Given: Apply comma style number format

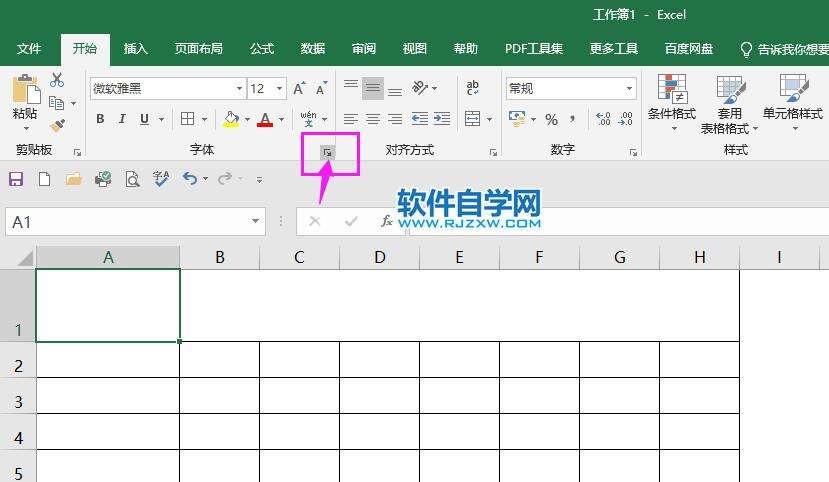Looking at the screenshot, I should pos(573,119).
